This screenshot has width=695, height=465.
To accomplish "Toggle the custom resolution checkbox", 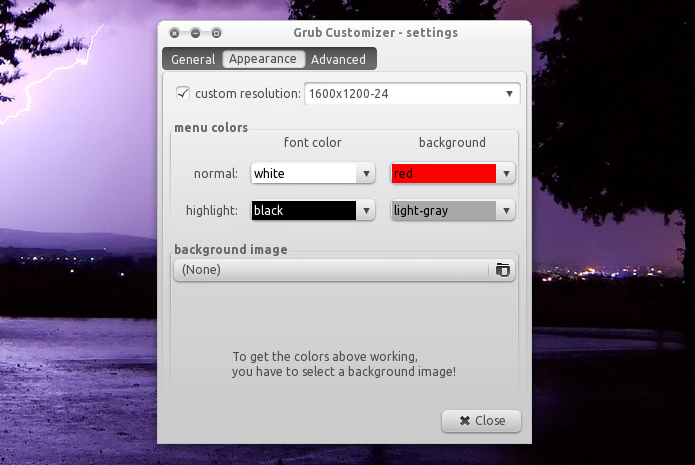I will tap(183, 94).
